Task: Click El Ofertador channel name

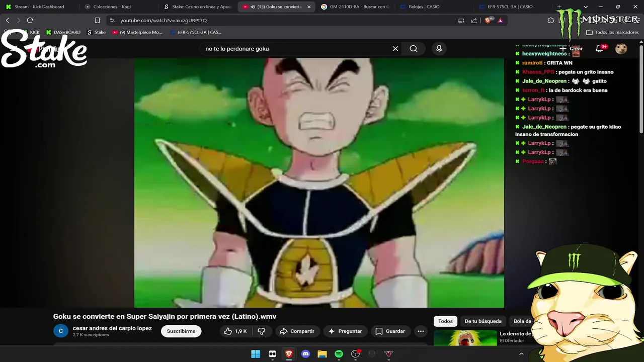Action: click(x=512, y=341)
